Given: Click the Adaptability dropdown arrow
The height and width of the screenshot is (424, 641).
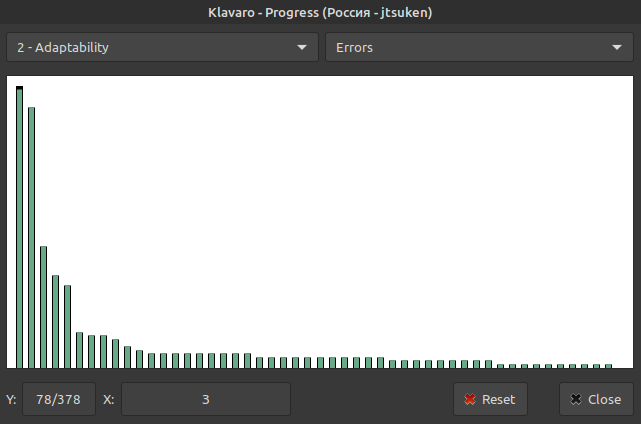Looking at the screenshot, I should click(302, 47).
